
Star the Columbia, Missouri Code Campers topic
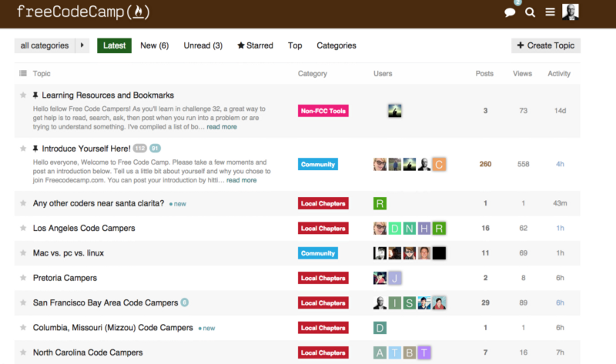pyautogui.click(x=23, y=328)
